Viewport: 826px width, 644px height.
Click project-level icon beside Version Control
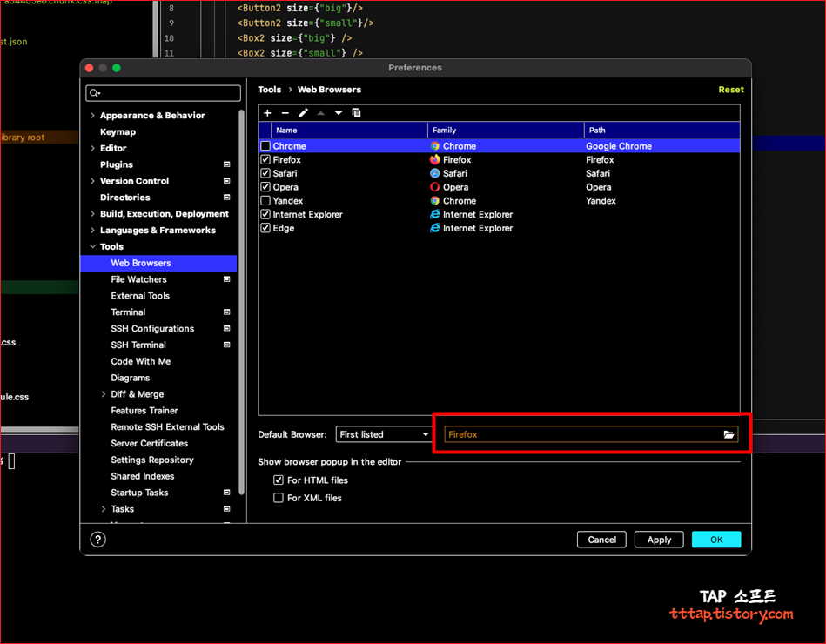[x=227, y=181]
